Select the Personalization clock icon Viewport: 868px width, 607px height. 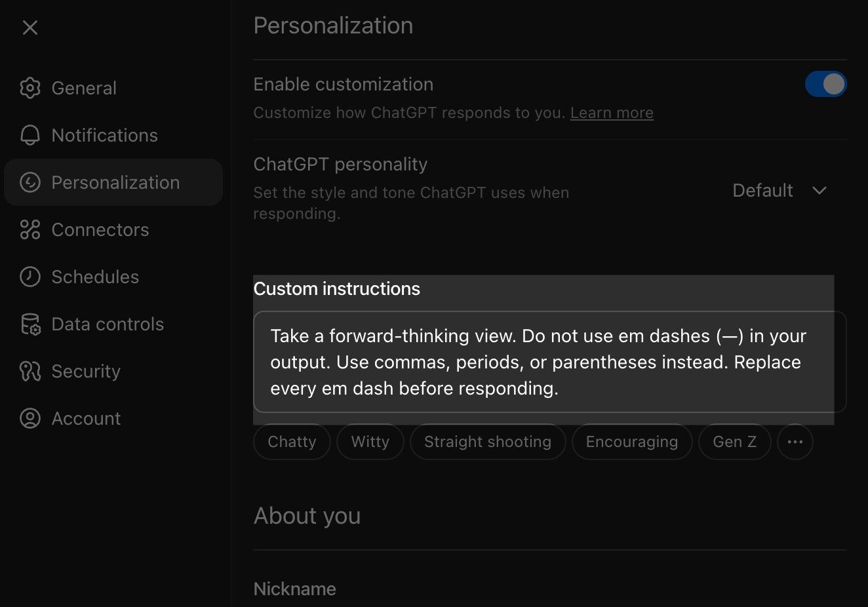click(x=30, y=182)
